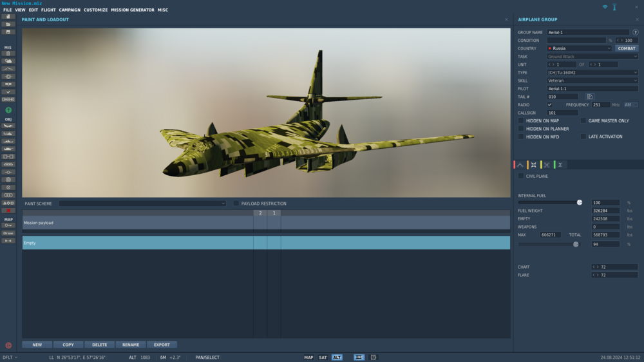This screenshot has height=362, width=644.
Task: Click the COMBAT button
Action: [627, 48]
